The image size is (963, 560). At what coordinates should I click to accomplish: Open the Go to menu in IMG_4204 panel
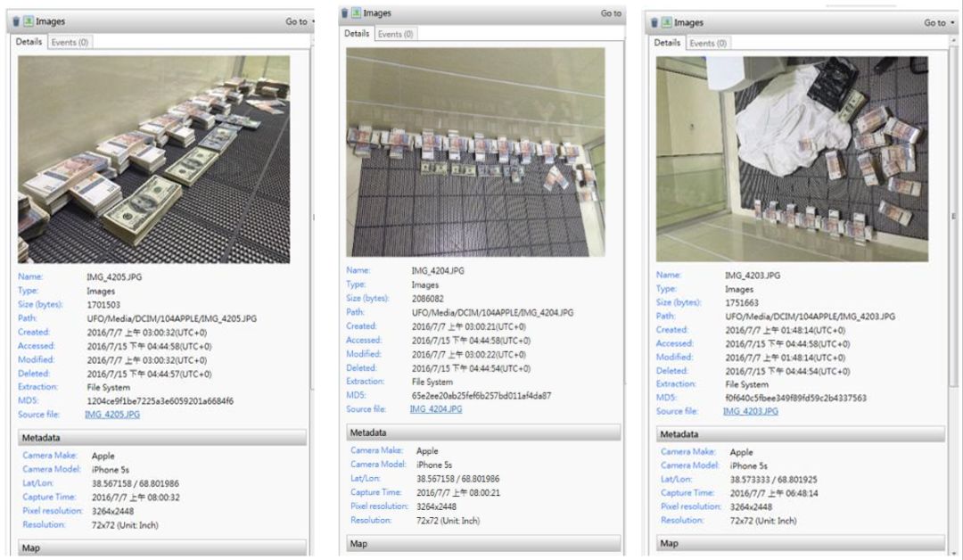[x=611, y=13]
